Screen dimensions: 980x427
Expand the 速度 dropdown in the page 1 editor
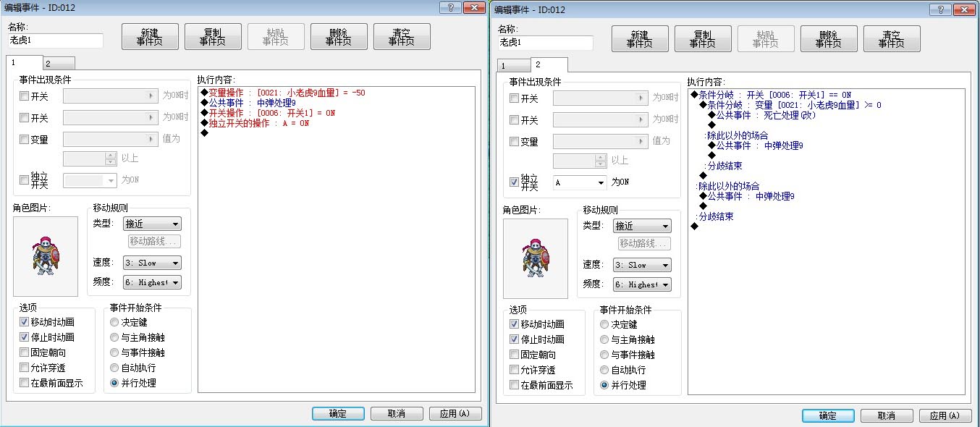152,263
